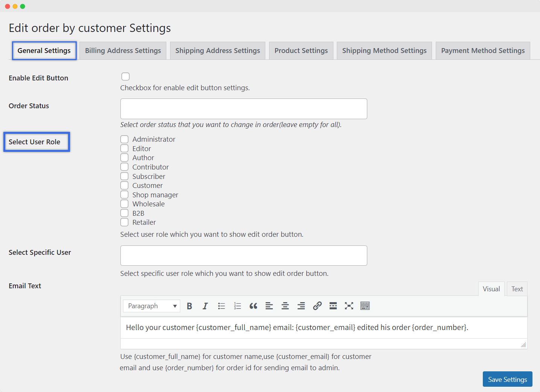Open the Paragraph format dropdown
The width and height of the screenshot is (540, 392).
(x=152, y=306)
